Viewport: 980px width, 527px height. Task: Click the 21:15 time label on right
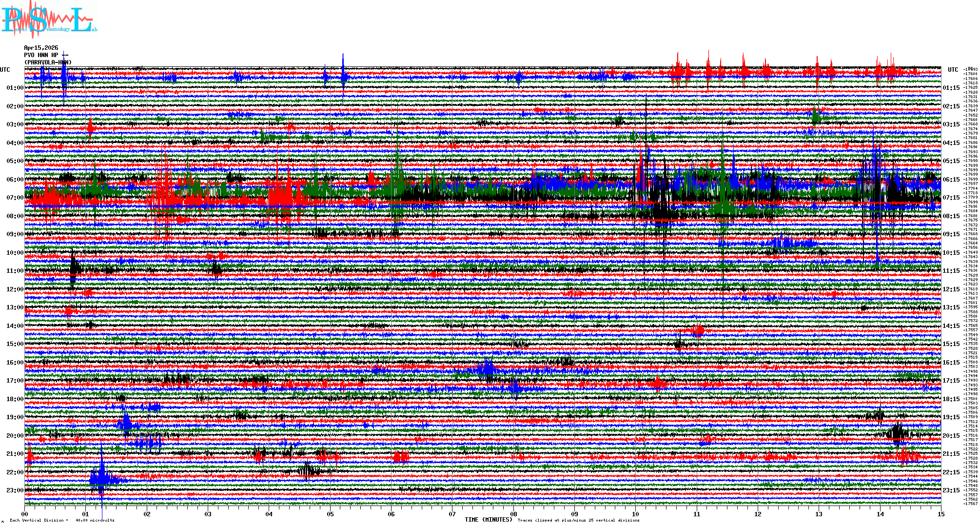pyautogui.click(x=951, y=454)
